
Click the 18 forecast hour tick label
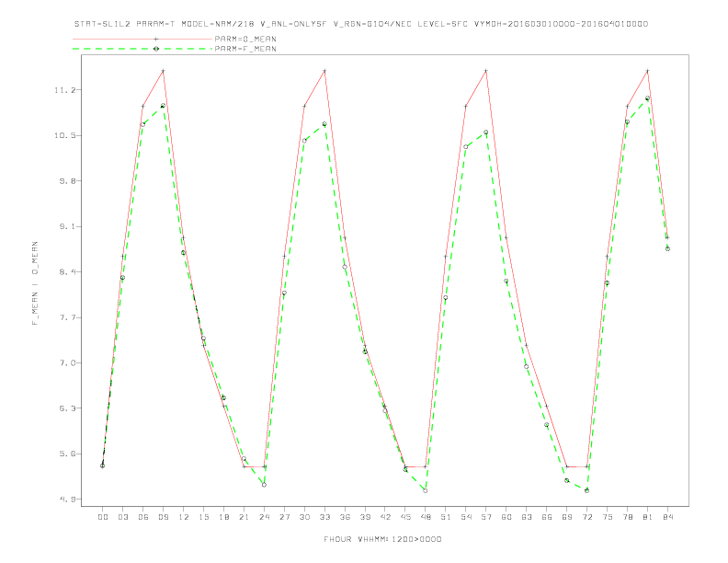point(223,517)
